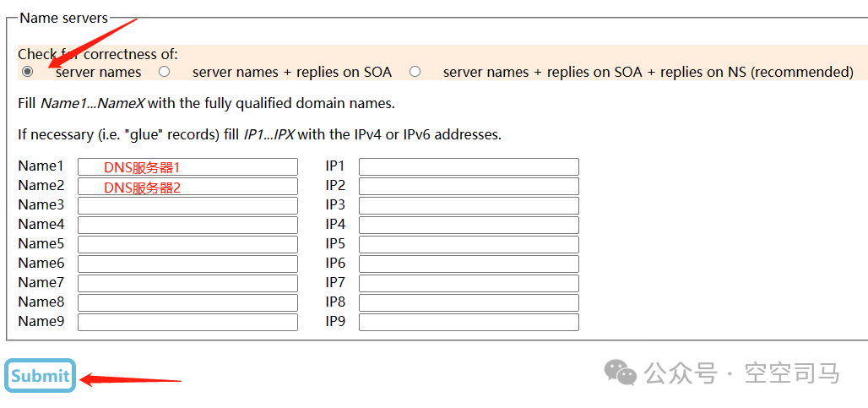Activate the Name7 field
Viewport: 868px width, 408px height.
pos(187,284)
